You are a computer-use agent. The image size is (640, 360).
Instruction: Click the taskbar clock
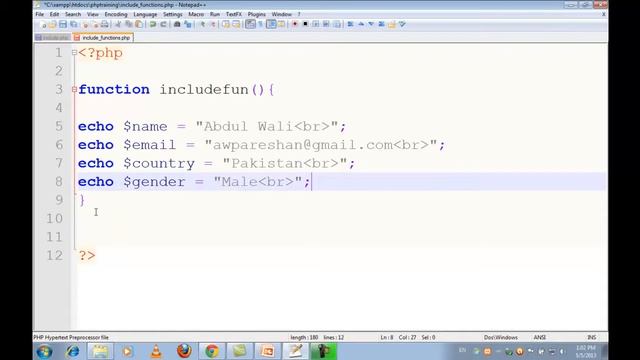coord(586,352)
